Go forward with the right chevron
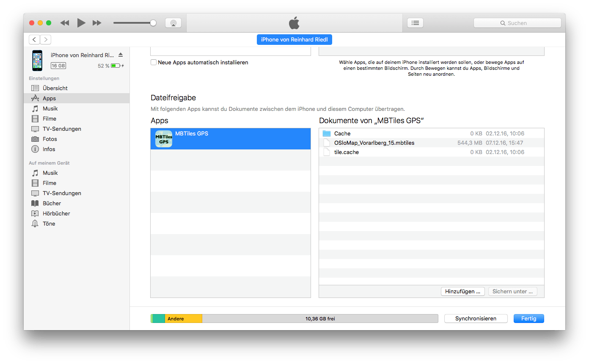Image resolution: width=589 pixels, height=364 pixels. coord(46,39)
